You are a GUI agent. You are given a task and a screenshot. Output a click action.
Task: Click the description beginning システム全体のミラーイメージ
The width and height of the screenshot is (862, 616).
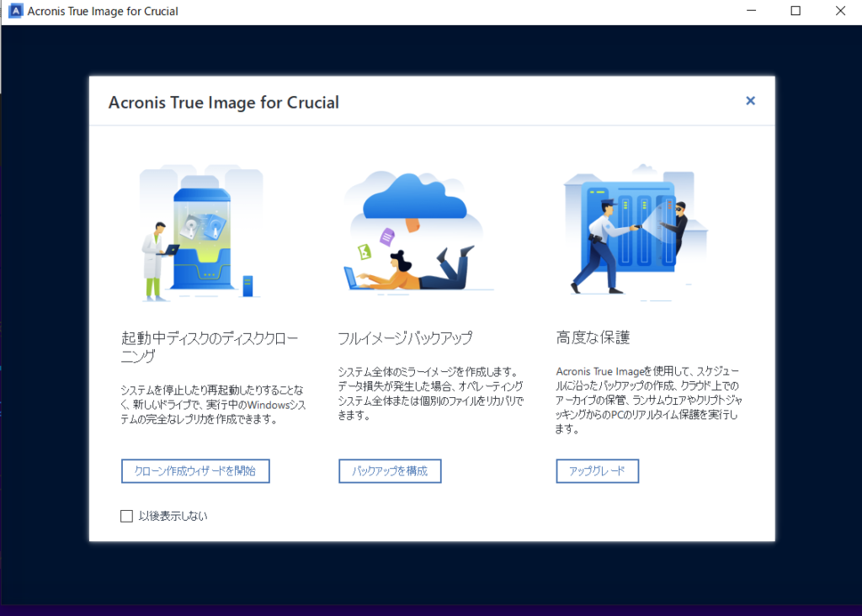pyautogui.click(x=430, y=394)
